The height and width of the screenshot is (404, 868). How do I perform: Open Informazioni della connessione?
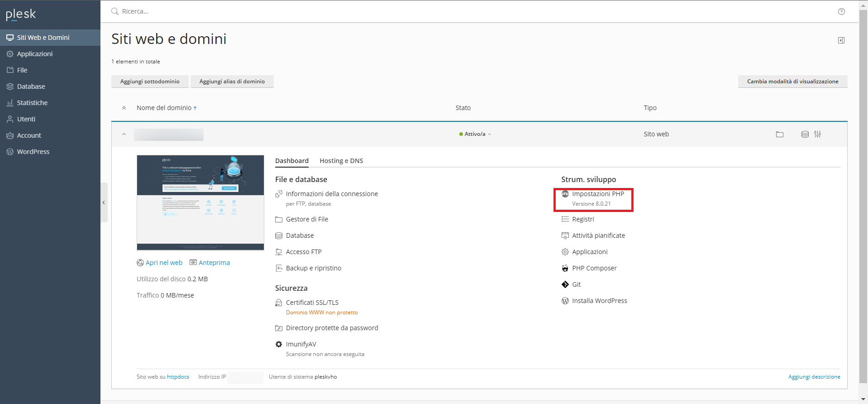pyautogui.click(x=332, y=194)
